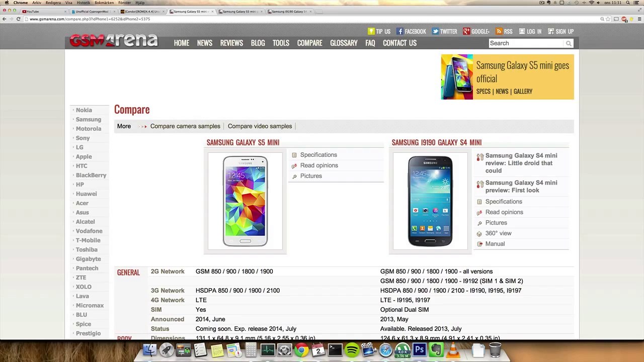644x362 pixels.
Task: Open Launchpad rocket icon in dock
Action: [x=167, y=350]
